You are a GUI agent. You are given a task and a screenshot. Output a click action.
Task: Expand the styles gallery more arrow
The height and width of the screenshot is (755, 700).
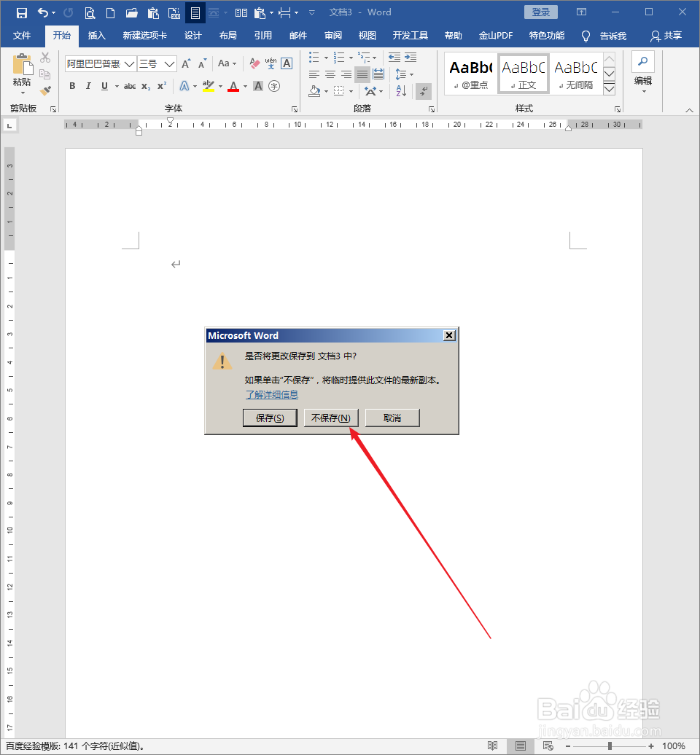(610, 89)
